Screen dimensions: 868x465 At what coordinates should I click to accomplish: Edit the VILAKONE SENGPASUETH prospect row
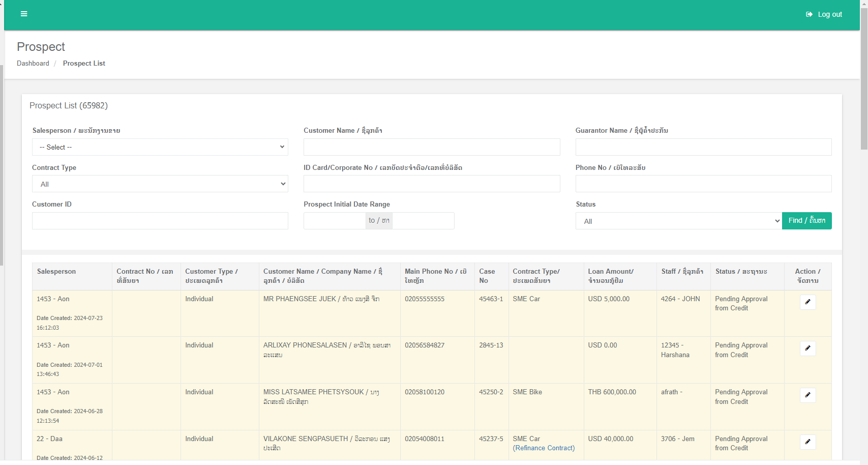click(807, 442)
